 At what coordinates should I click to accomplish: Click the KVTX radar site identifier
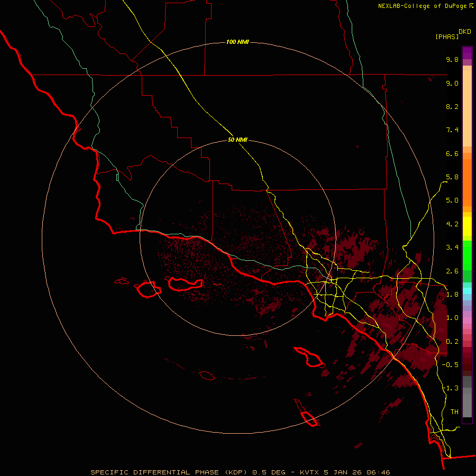pos(309,472)
